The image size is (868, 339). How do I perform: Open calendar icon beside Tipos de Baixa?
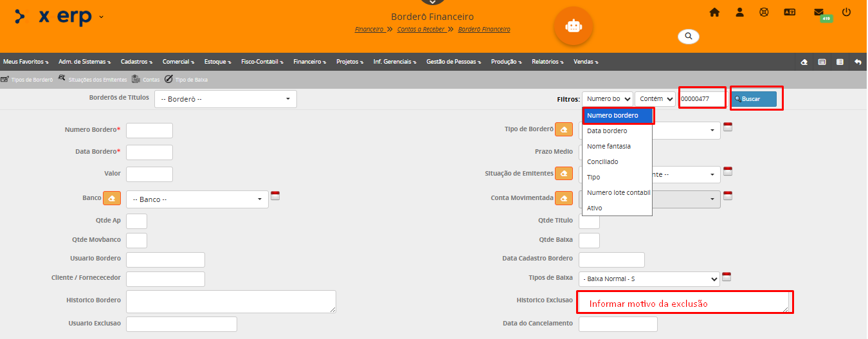pos(727,277)
